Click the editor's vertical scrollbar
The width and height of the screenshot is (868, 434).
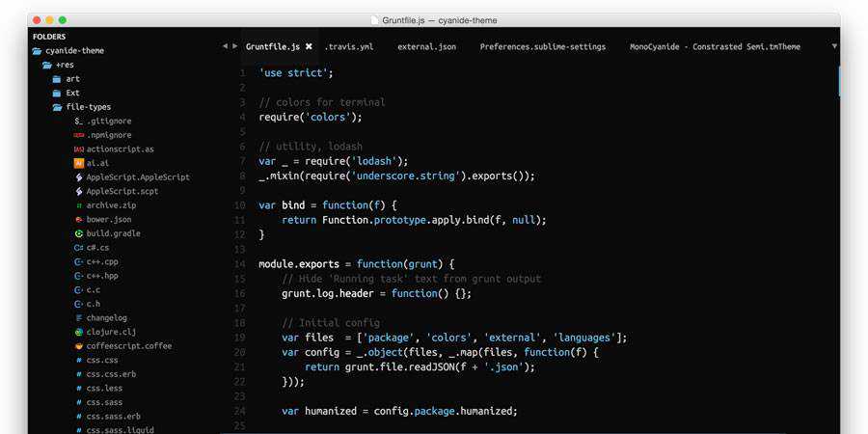coord(837,82)
